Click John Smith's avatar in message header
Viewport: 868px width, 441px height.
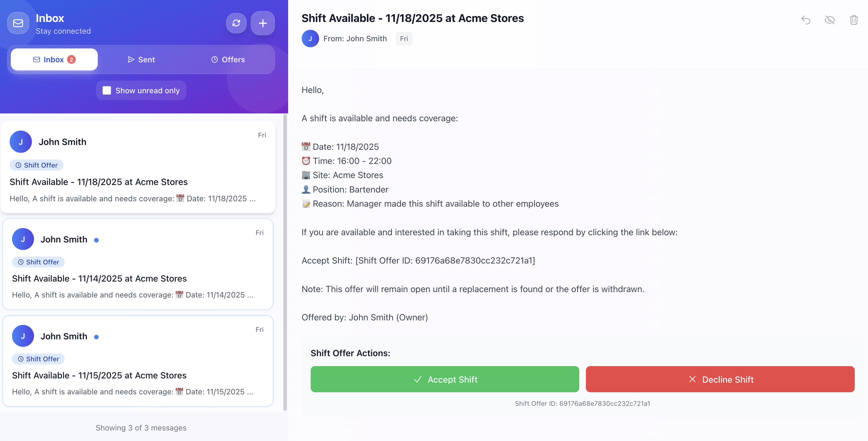[310, 38]
